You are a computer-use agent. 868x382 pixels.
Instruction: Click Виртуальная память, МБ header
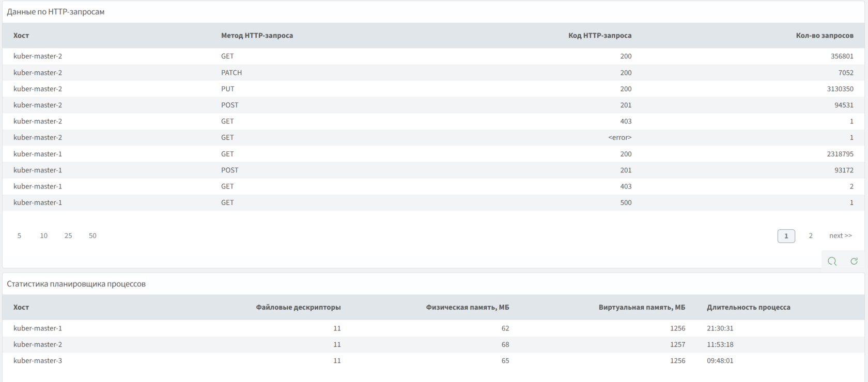coord(642,307)
